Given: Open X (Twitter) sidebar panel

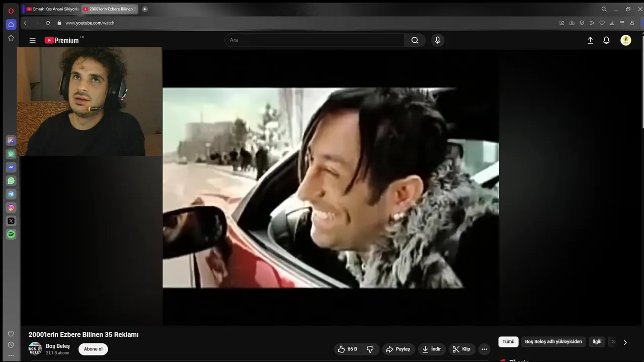Looking at the screenshot, I should click(11, 221).
